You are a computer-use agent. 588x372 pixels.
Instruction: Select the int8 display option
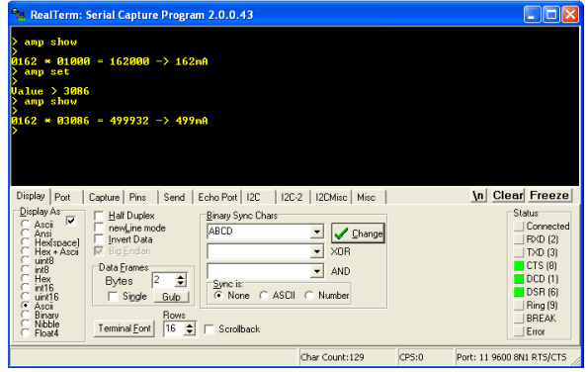pos(25,269)
